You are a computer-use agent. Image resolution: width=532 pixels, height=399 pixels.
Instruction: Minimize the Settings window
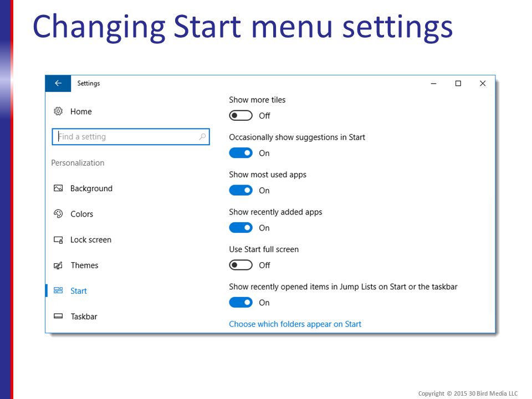(x=433, y=84)
